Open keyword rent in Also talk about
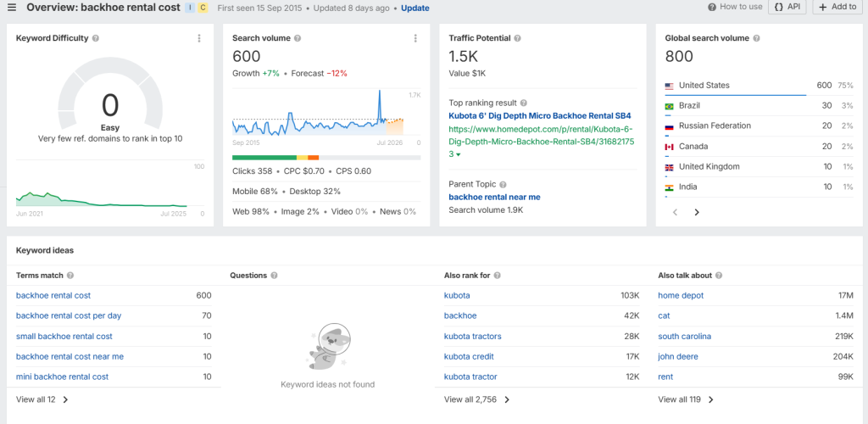 pos(665,377)
